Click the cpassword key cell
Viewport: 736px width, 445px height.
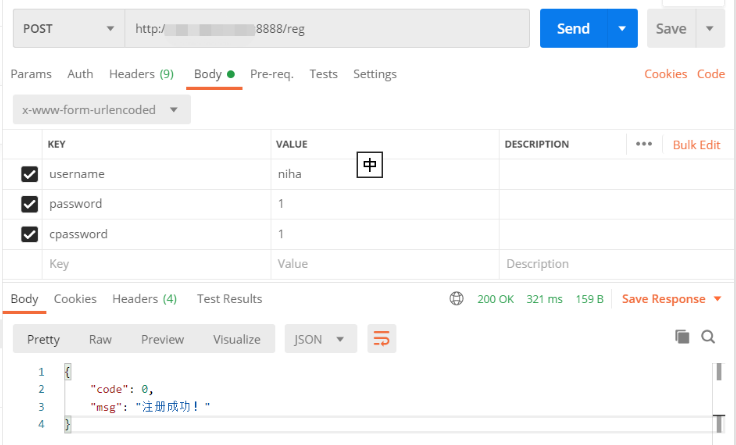pos(157,234)
